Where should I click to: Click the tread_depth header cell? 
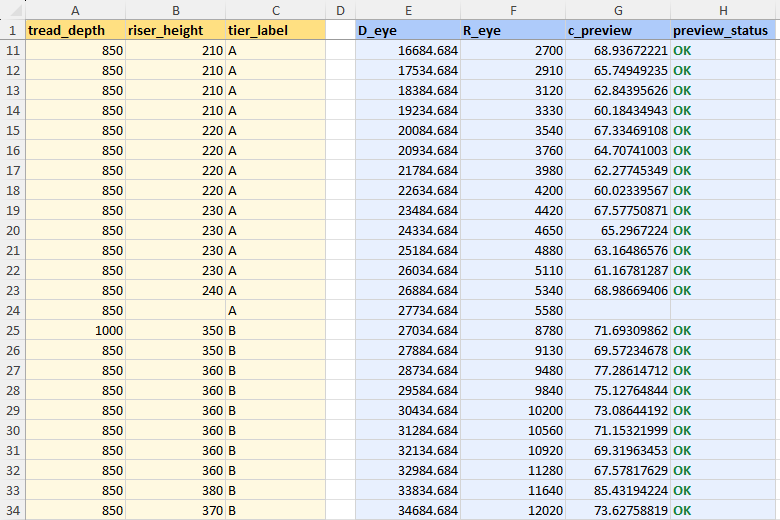pos(76,30)
